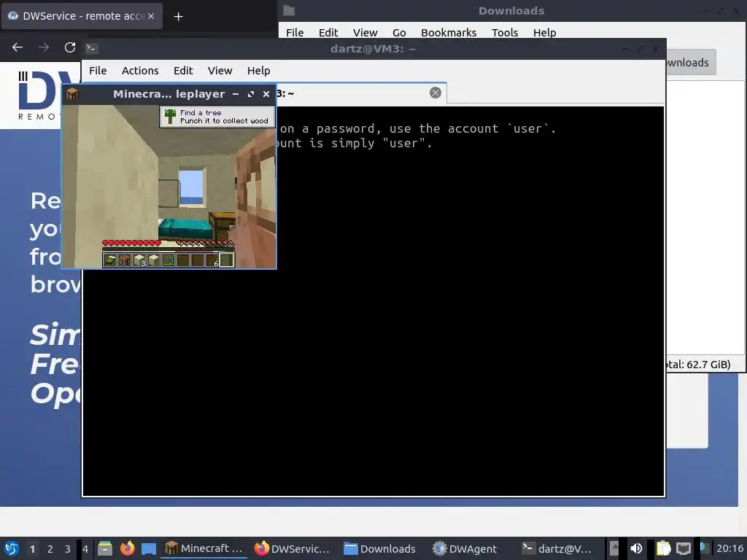Open File menu in Downloads window
Screen dimensions: 747x560
click(295, 32)
